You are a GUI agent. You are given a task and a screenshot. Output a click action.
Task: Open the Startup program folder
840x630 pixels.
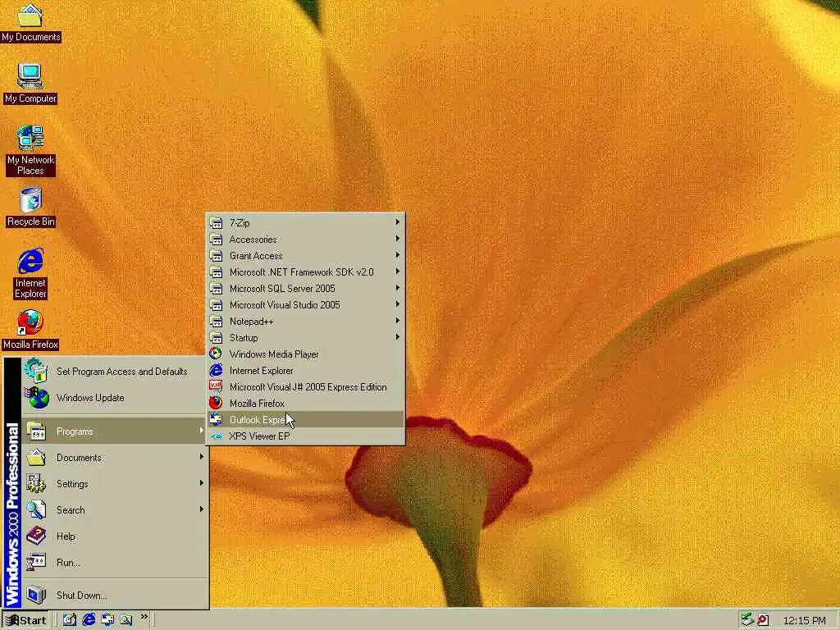(305, 337)
